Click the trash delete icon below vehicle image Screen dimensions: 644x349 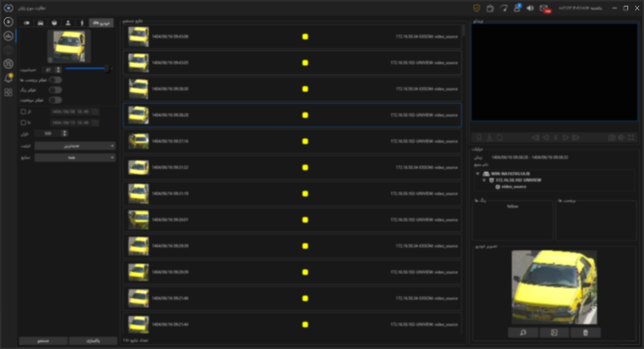click(585, 333)
